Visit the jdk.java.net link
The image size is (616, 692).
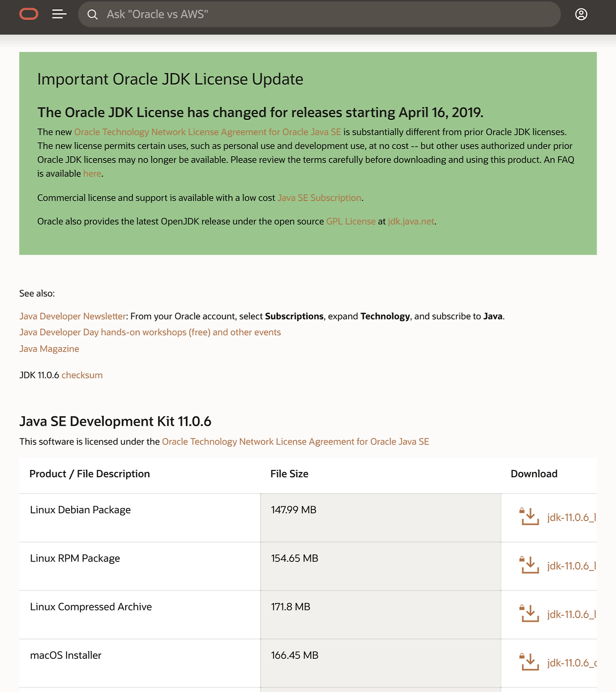[x=411, y=222]
